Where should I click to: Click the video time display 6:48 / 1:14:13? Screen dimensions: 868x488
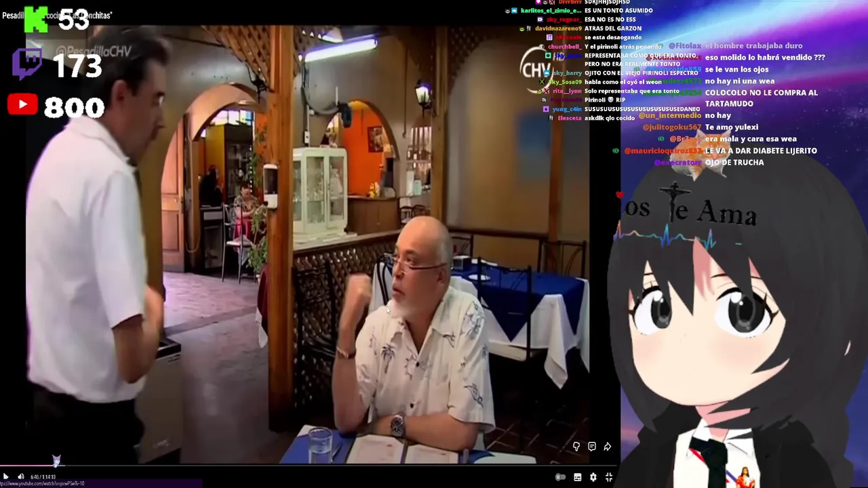tap(43, 477)
